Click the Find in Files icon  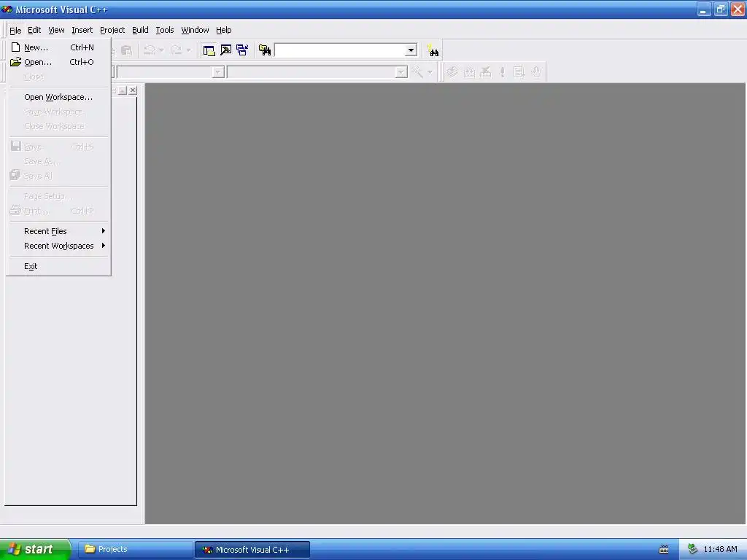click(x=264, y=50)
